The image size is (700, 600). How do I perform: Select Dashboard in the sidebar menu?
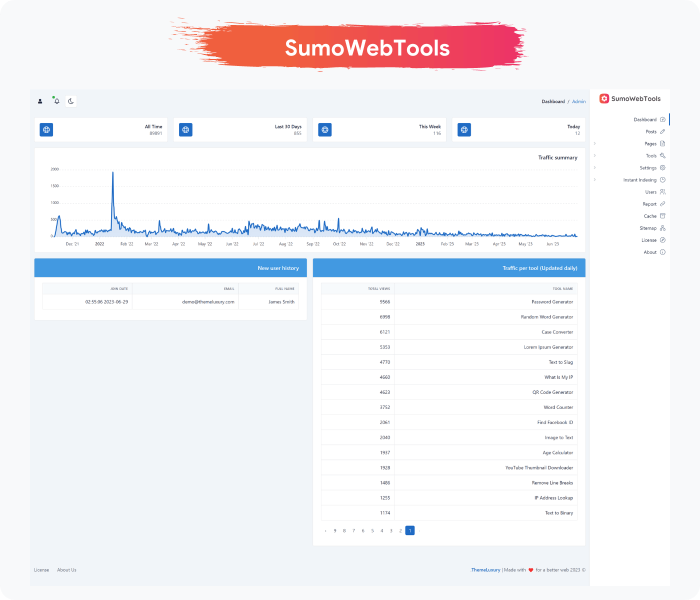(645, 119)
